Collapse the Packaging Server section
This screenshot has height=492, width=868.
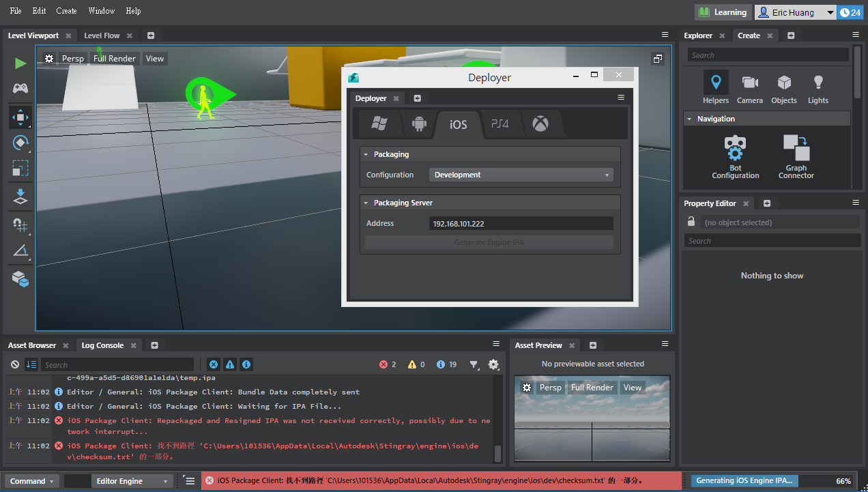[x=366, y=203]
